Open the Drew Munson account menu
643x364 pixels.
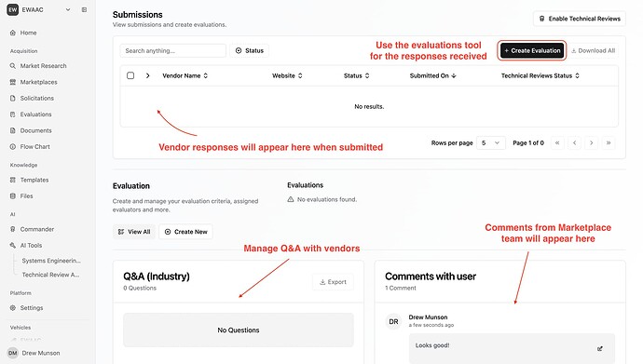(x=41, y=353)
